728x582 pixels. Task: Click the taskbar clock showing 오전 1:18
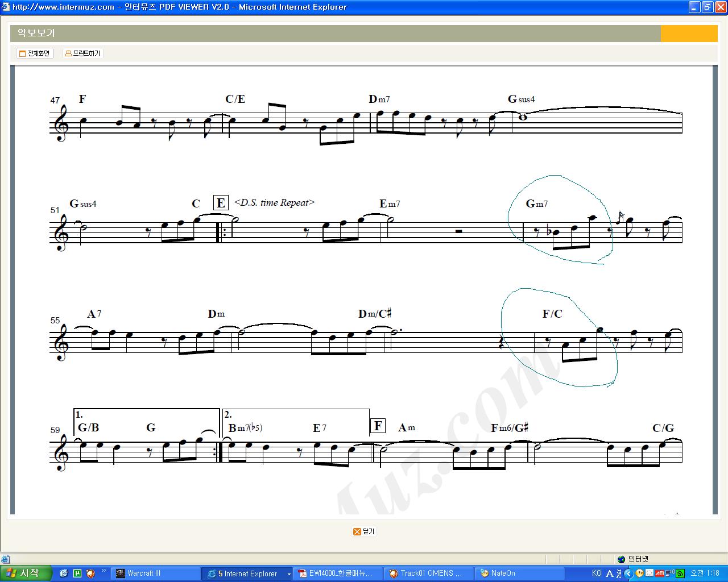[705, 573]
